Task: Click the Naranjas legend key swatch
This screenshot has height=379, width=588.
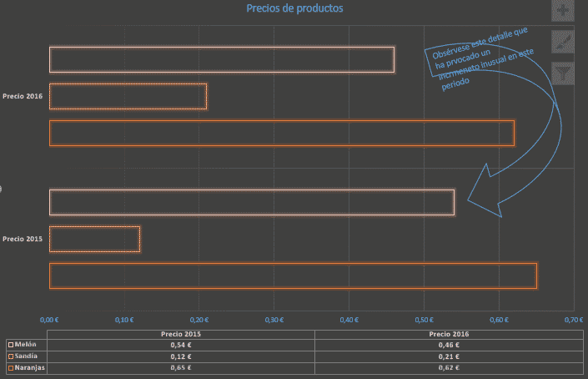Action: point(11,368)
